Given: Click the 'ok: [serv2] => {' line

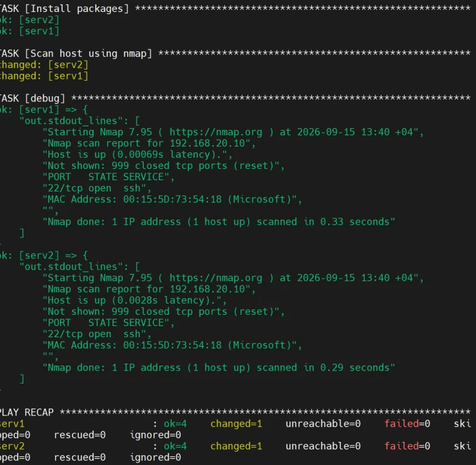Looking at the screenshot, I should tap(44, 255).
